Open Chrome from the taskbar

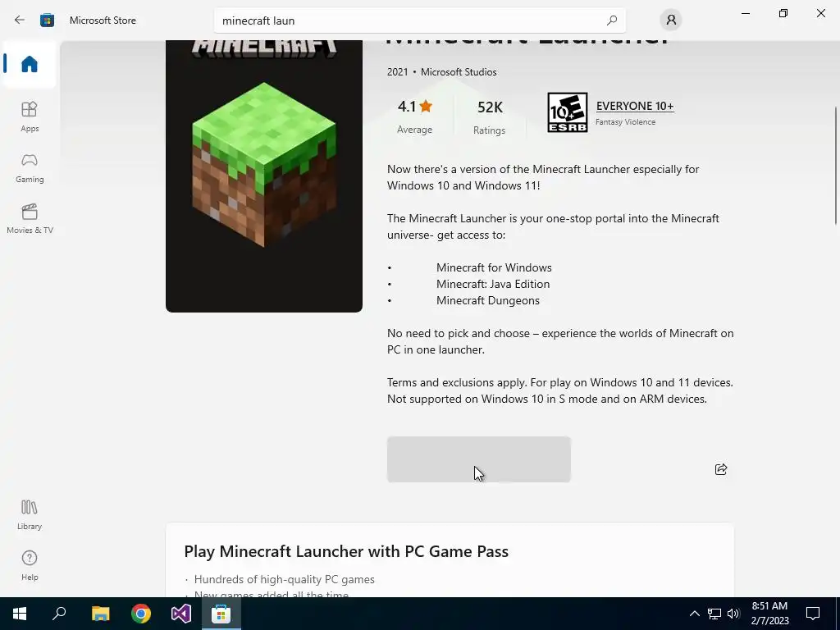141,614
